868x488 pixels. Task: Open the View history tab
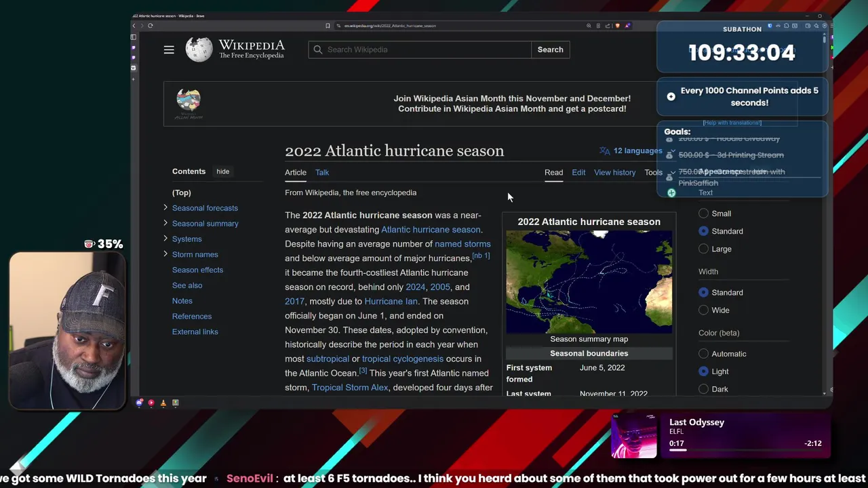click(x=615, y=172)
